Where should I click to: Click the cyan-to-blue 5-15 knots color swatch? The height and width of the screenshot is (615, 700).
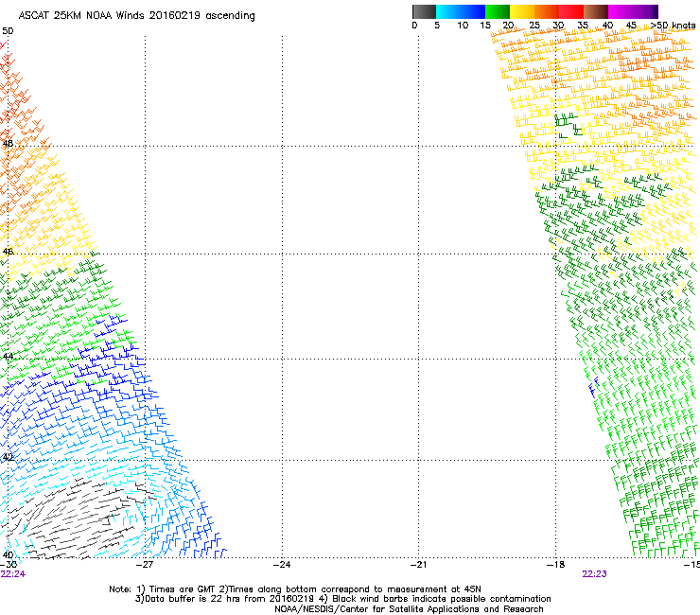[461, 11]
